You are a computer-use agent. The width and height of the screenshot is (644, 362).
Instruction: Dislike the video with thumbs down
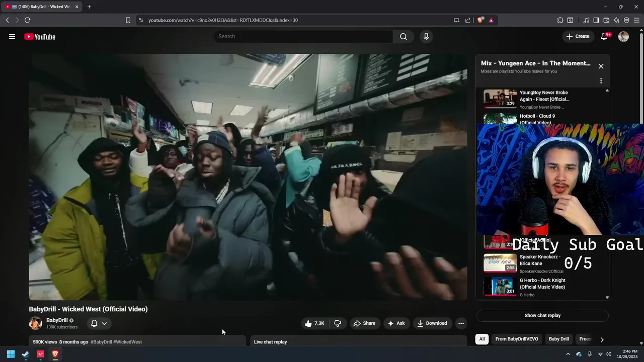(338, 323)
